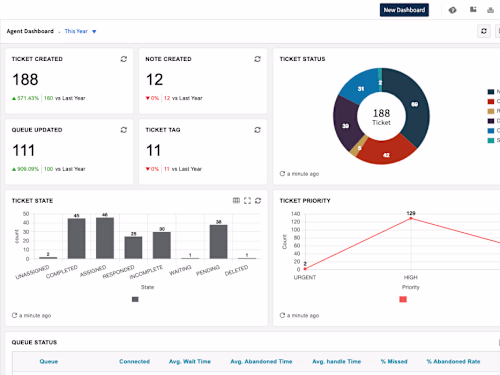Click the % Missed column header
Image resolution: width=500 pixels, height=375 pixels.
[394, 361]
